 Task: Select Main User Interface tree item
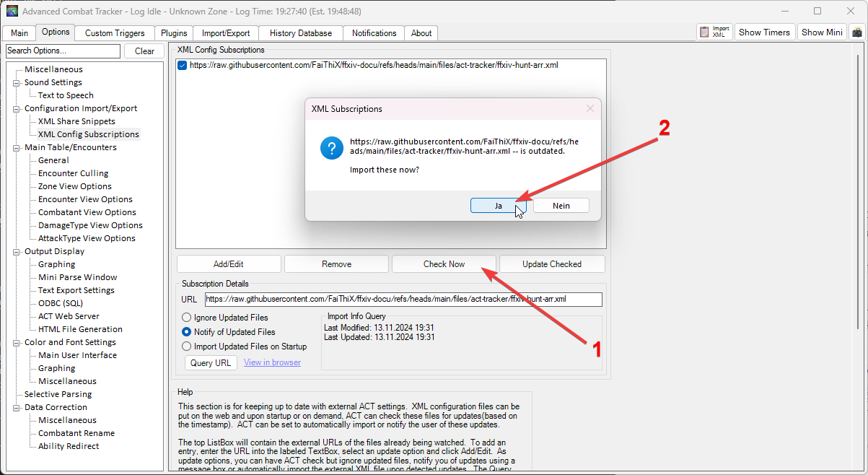click(77, 355)
